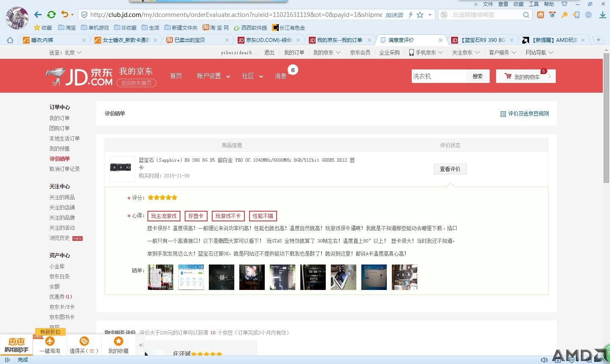Click 返回京东首页 button
This screenshot has height=364, width=610.
point(136,83)
